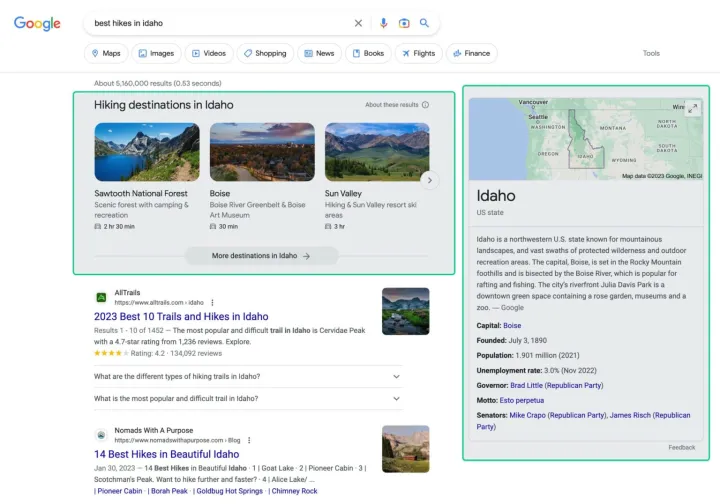The width and height of the screenshot is (720, 504).
Task: Open 2023 Best 10 Trails and Hikes link
Action: point(181,316)
